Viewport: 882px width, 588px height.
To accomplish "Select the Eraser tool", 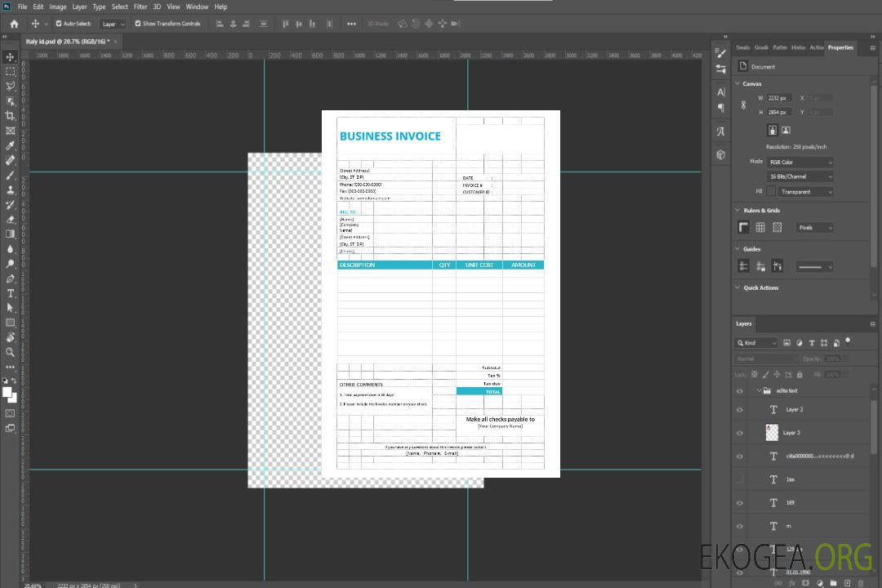I will [10, 220].
